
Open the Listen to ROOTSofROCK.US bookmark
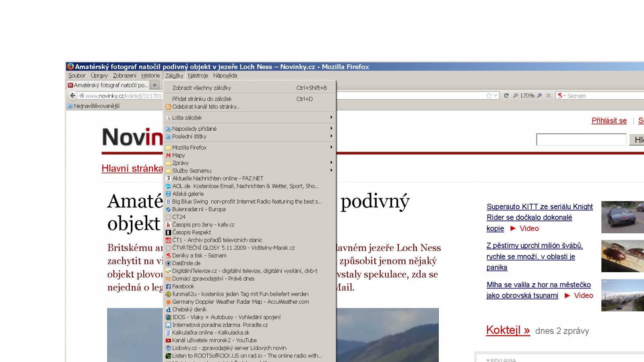[250, 356]
